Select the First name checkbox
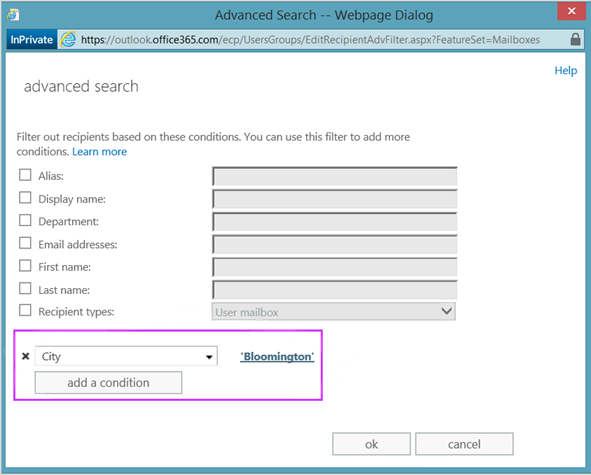This screenshot has height=475, width=591. point(25,266)
